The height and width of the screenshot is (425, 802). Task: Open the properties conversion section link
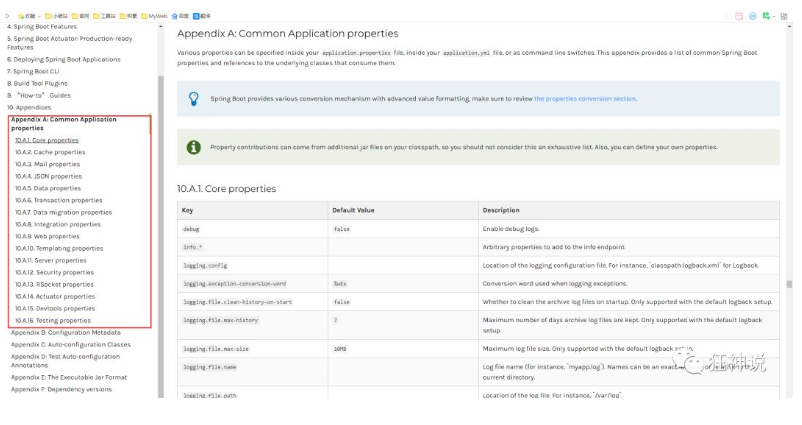584,99
